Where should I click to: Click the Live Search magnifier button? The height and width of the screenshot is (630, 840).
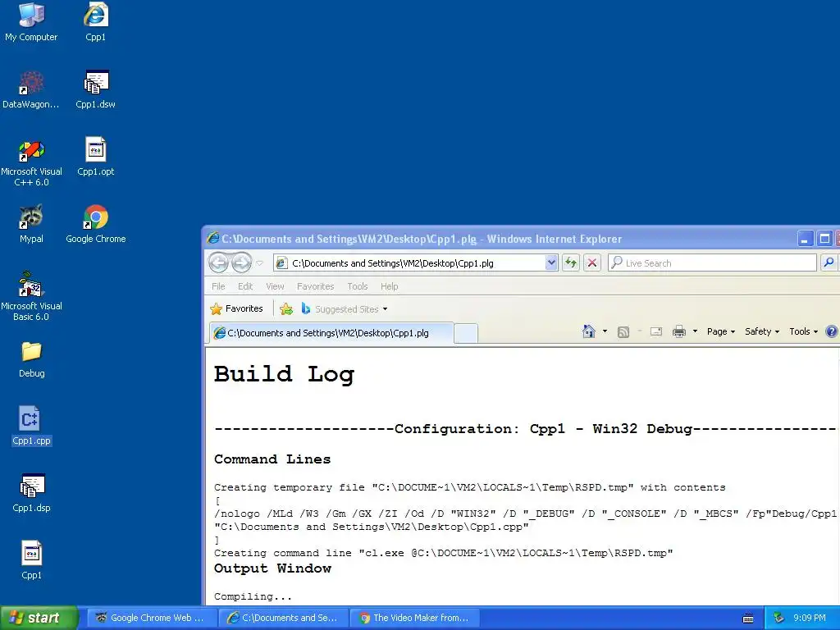[x=829, y=262]
